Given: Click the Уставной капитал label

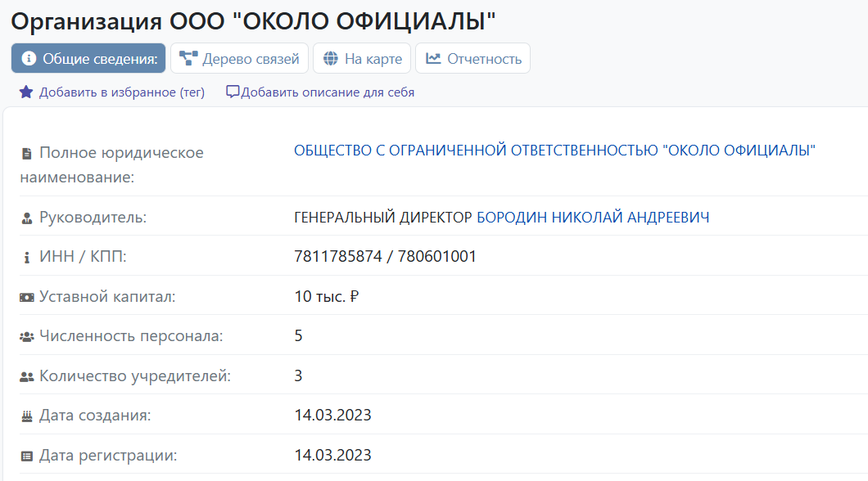Looking at the screenshot, I should tap(107, 296).
